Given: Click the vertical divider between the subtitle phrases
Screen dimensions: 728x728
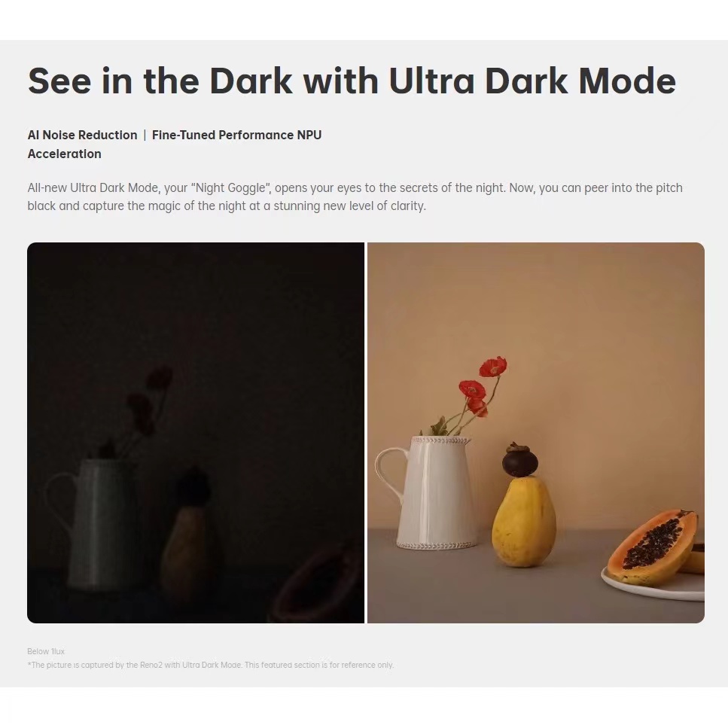Looking at the screenshot, I should 145,135.
